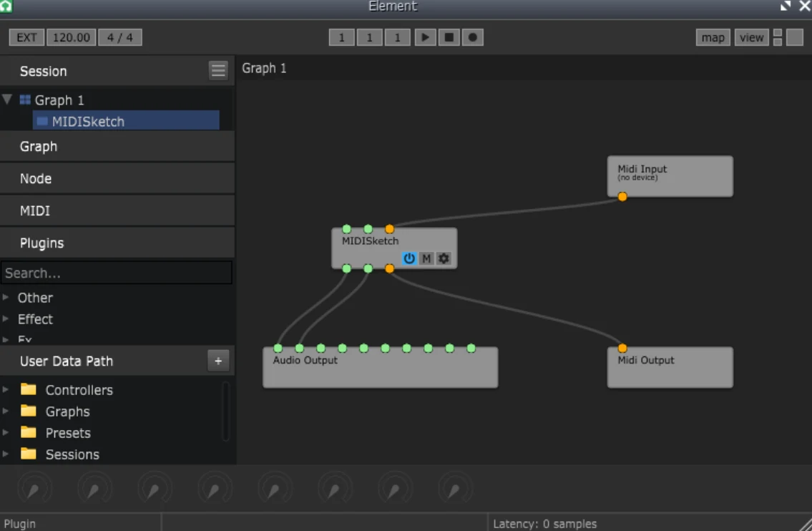Click the Plugin status bar label
The height and width of the screenshot is (531, 812).
[20, 524]
